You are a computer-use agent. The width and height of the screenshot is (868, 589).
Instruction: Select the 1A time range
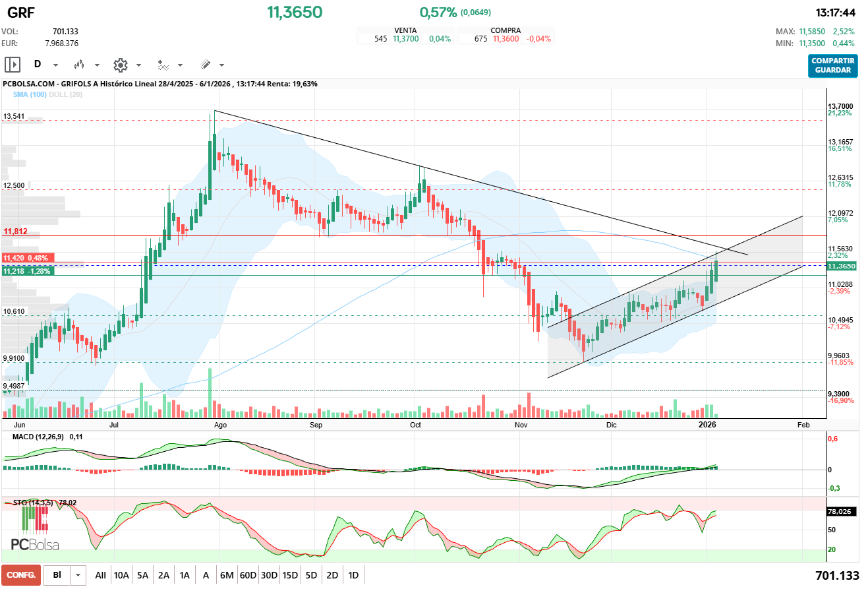[185, 575]
